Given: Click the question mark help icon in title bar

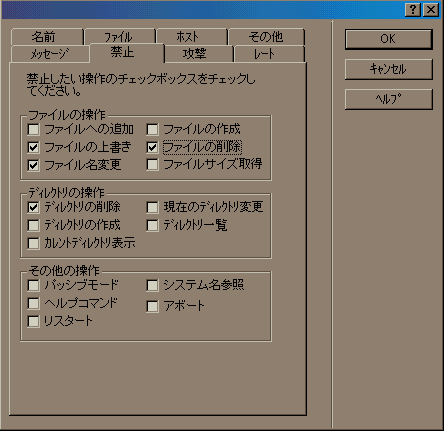Looking at the screenshot, I should click(x=413, y=10).
